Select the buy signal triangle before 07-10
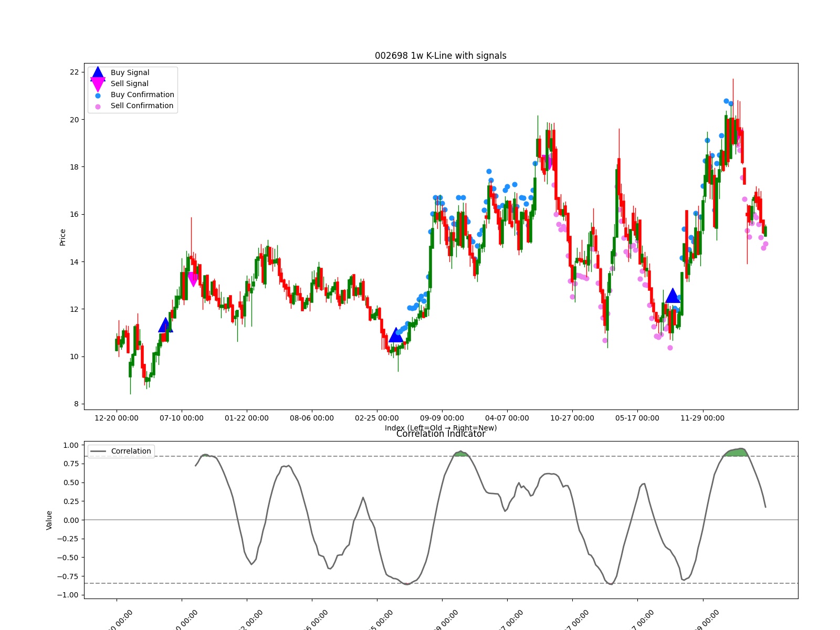This screenshot has width=840, height=630. [x=165, y=325]
